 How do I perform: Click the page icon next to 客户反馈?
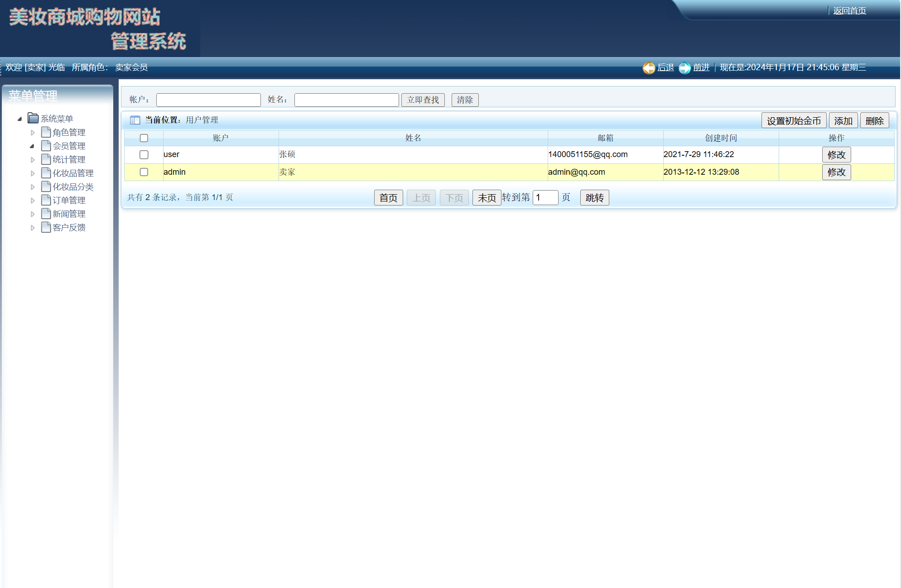tap(46, 227)
